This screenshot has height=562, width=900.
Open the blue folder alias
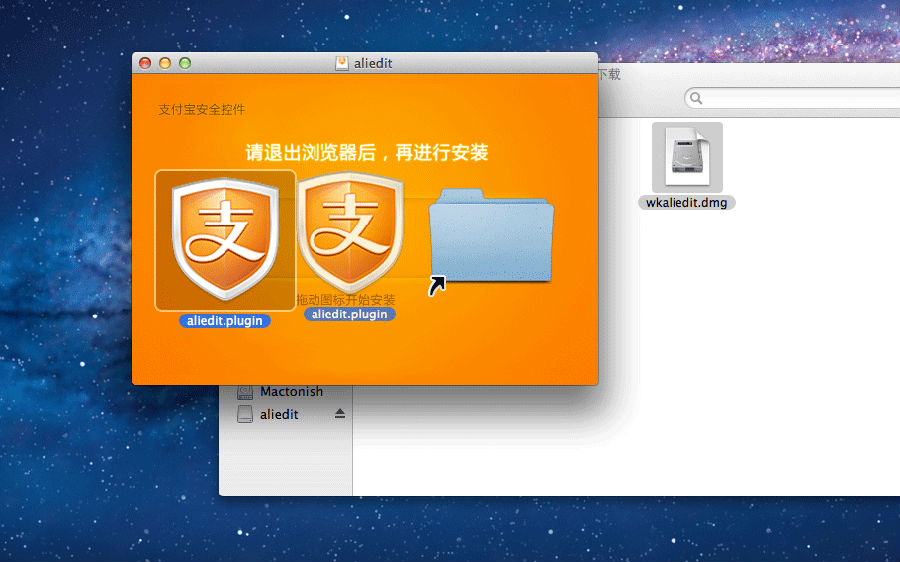[x=491, y=236]
